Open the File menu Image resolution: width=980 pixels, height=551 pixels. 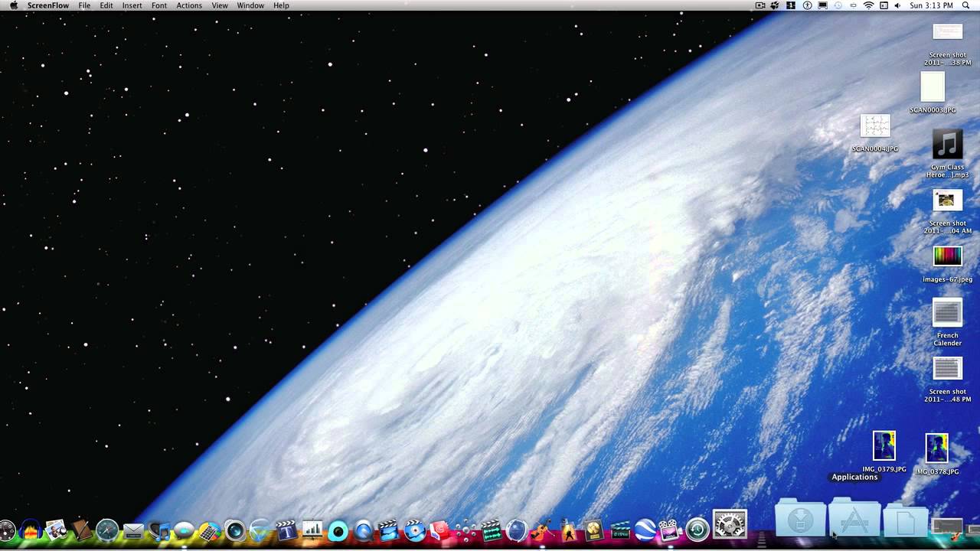[x=84, y=5]
